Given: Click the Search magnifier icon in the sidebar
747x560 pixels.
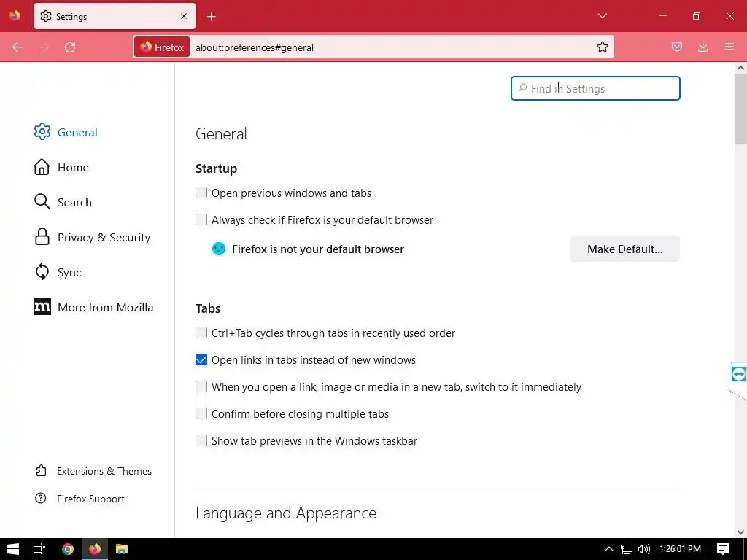Looking at the screenshot, I should 42,202.
